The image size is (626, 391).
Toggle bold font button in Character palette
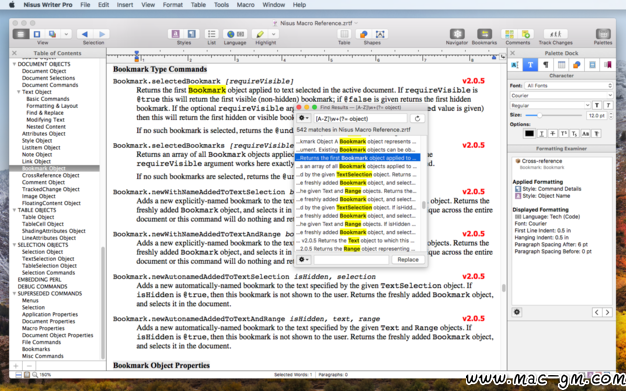(x=597, y=105)
